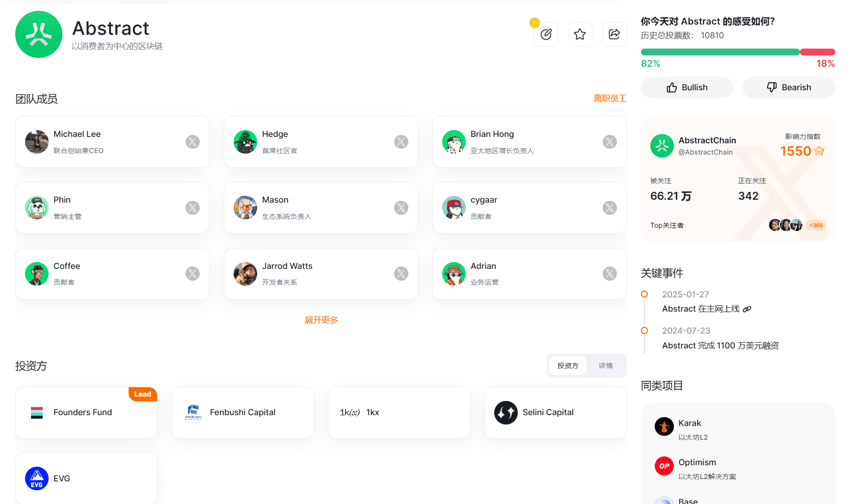Viewport: 853px width, 504px height.
Task: Favorite Abstract with the star icon
Action: tap(580, 34)
